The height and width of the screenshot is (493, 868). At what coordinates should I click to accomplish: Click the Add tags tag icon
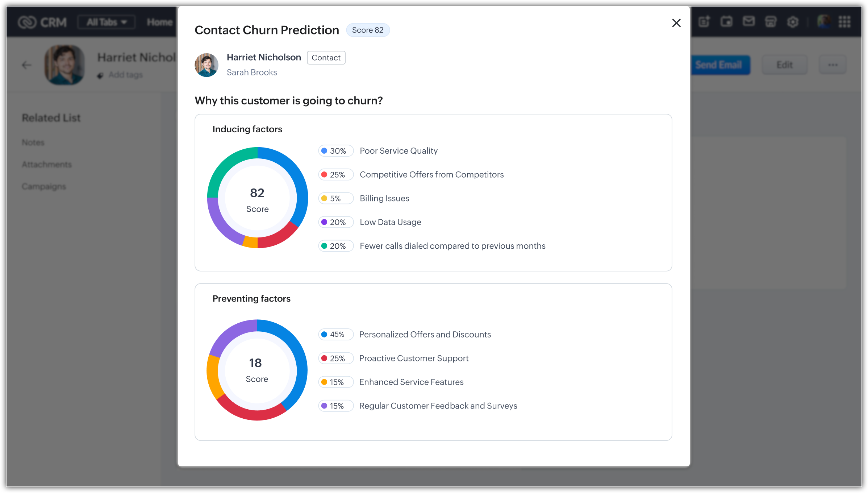[x=100, y=75]
